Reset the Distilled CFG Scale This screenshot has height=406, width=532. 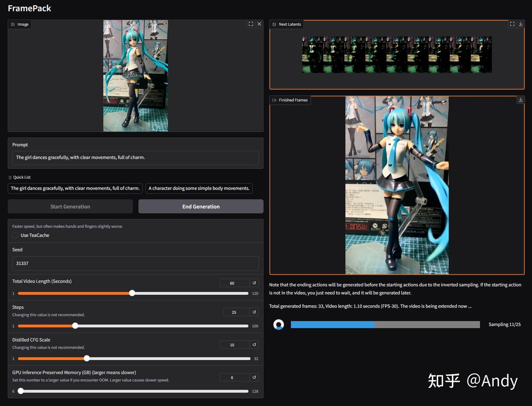coord(254,344)
